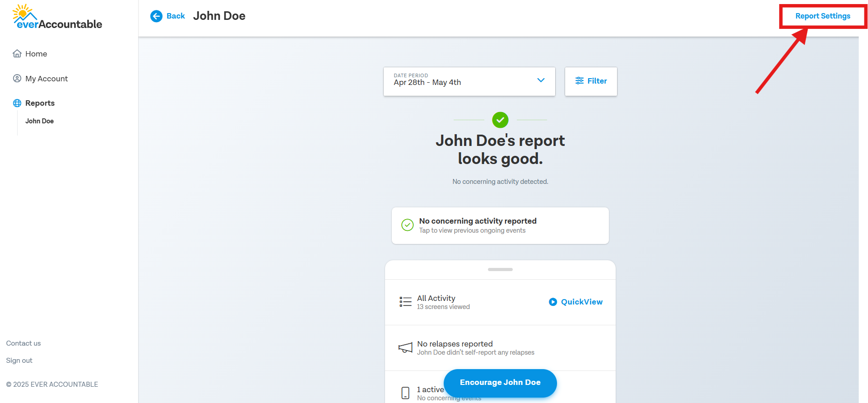Click the phone device icon

pyautogui.click(x=405, y=393)
